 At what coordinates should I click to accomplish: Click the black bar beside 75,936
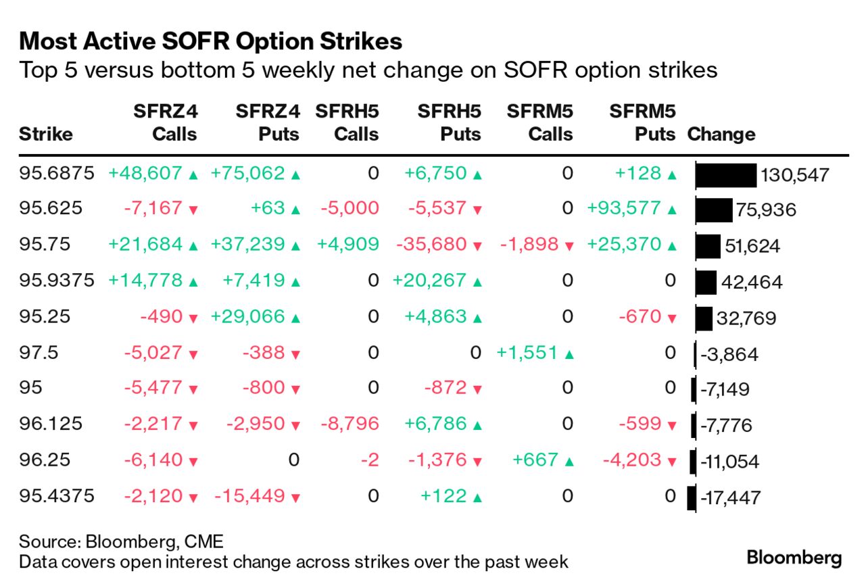714,210
